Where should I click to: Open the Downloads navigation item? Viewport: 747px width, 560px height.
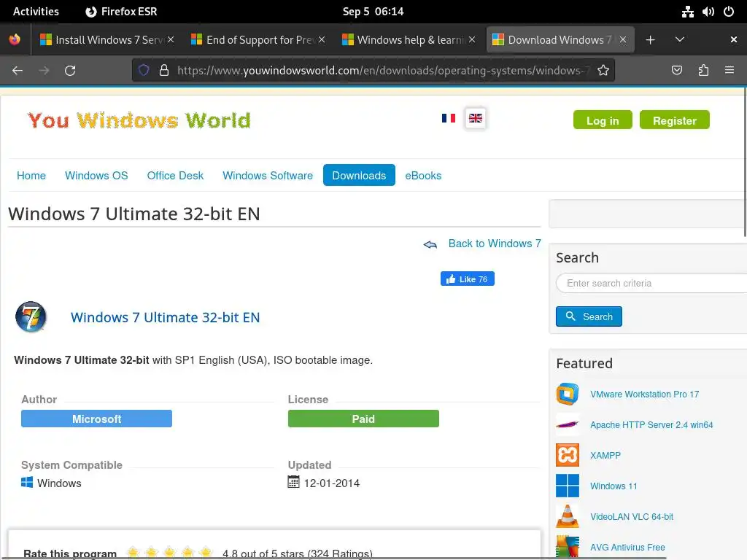click(x=359, y=175)
